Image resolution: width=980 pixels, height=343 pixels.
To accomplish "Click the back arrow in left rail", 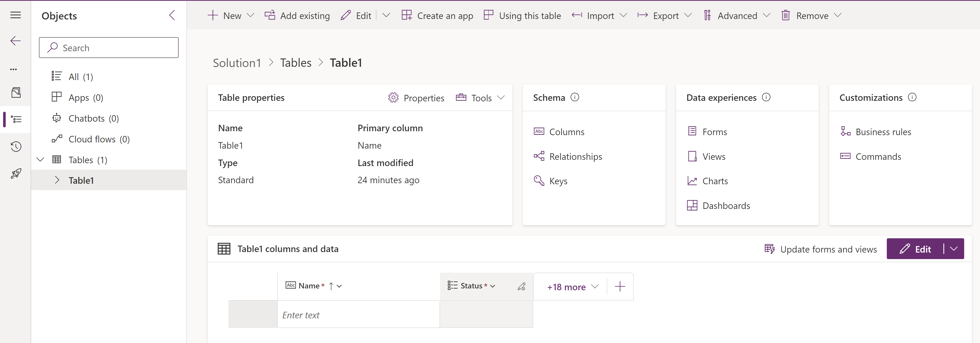I will (16, 41).
